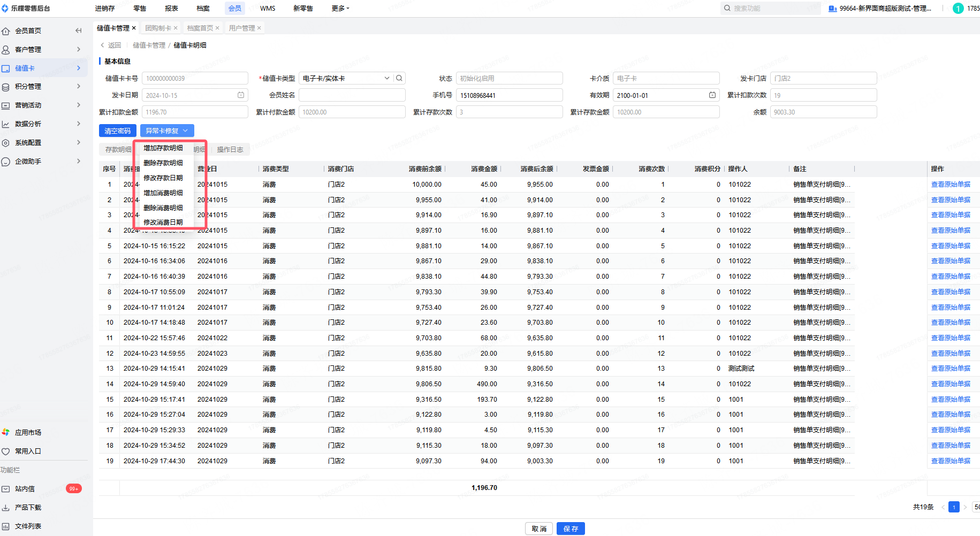Expand 系统配置 sidebar chevron
The width and height of the screenshot is (980, 536).
(79, 142)
